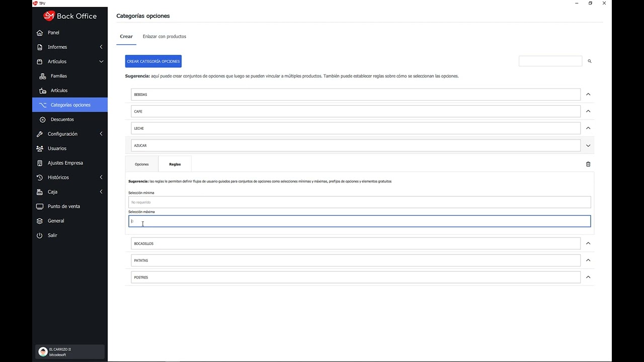Delete AZUCAR category with trash icon
Image resolution: width=644 pixels, height=362 pixels.
[x=588, y=164]
